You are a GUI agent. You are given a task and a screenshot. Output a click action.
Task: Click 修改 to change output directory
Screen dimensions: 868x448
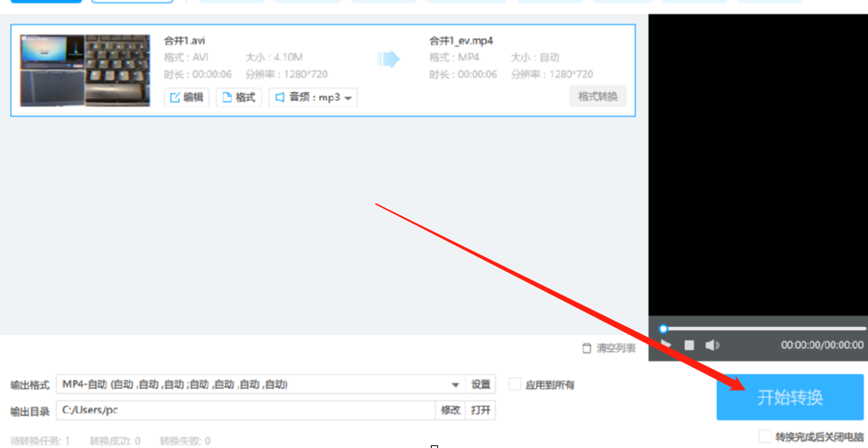pyautogui.click(x=451, y=411)
